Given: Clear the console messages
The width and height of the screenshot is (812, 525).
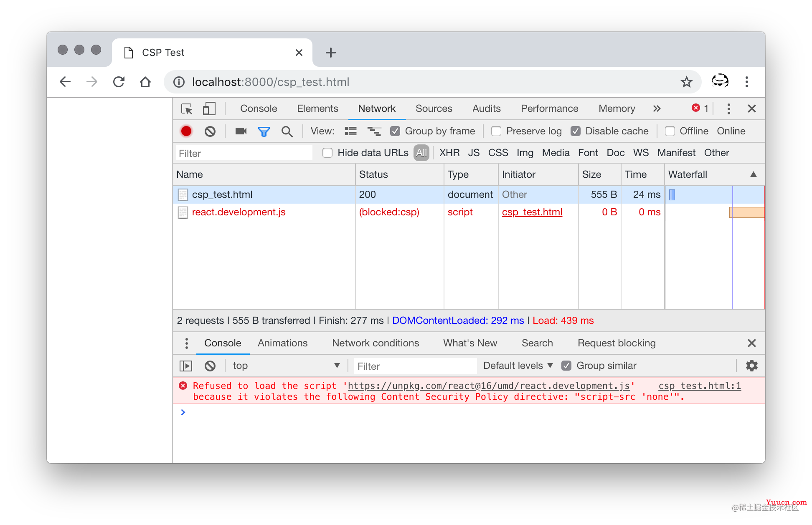Looking at the screenshot, I should pyautogui.click(x=210, y=366).
